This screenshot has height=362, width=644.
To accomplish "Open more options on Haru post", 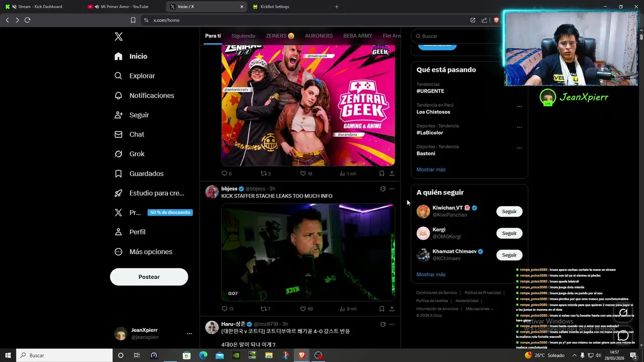I will click(x=392, y=324).
